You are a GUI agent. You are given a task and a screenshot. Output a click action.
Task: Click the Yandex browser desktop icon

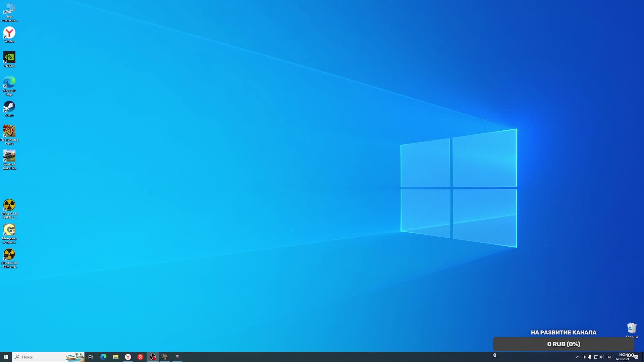tap(9, 33)
